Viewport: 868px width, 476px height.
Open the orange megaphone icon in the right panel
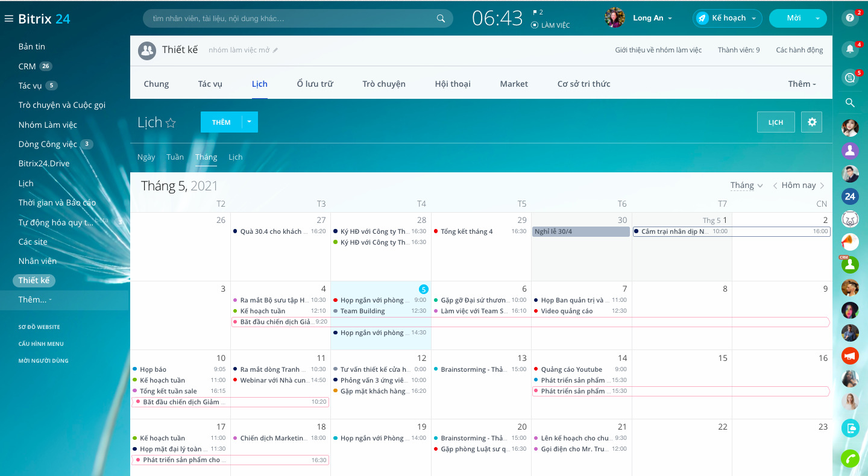tap(850, 242)
